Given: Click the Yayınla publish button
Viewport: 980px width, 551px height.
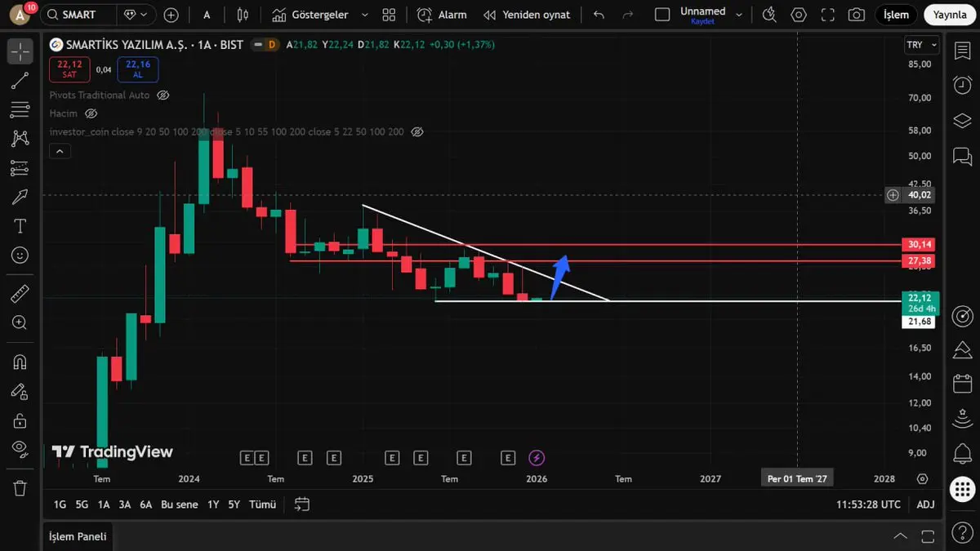Looking at the screenshot, I should point(950,15).
